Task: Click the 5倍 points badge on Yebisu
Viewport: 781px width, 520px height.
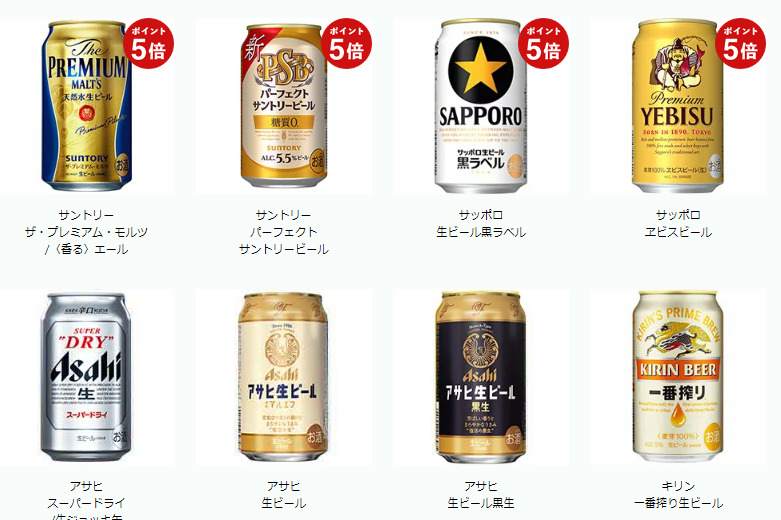Action: point(740,43)
